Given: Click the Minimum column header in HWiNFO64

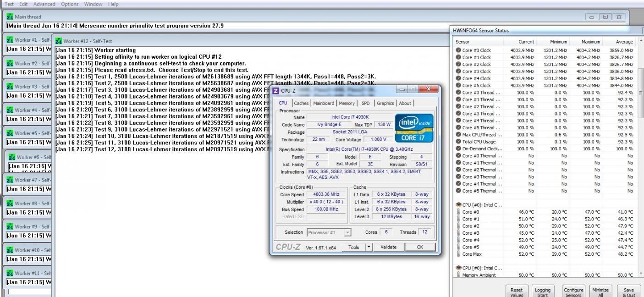Looking at the screenshot, I should (x=553, y=42).
